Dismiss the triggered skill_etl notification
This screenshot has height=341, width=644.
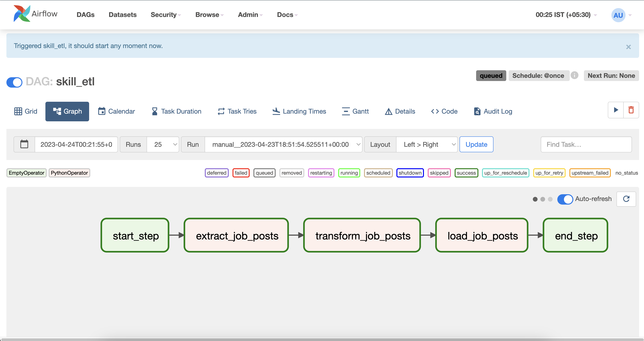tap(628, 47)
